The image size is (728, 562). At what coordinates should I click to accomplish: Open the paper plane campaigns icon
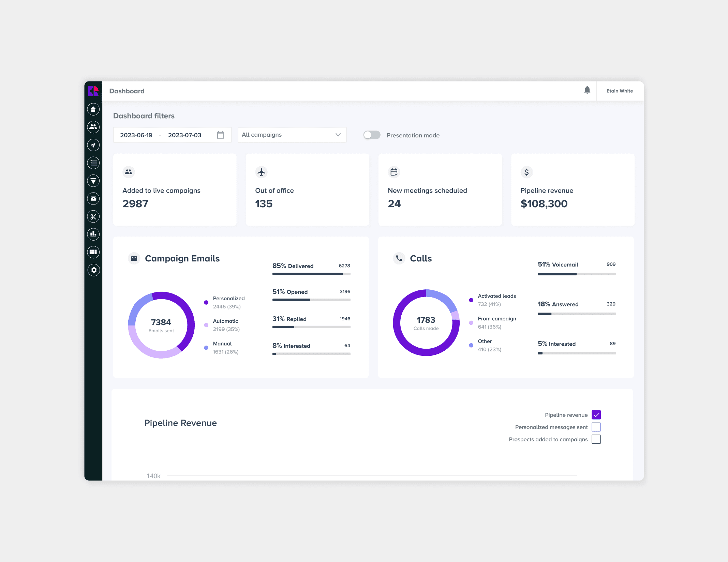point(93,145)
